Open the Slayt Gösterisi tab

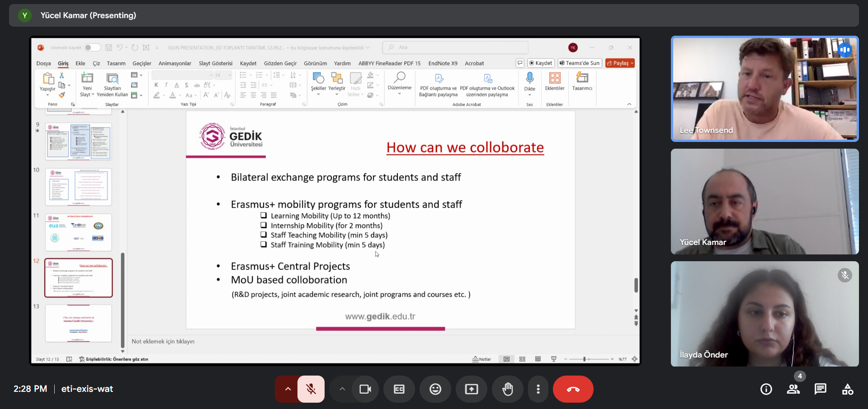coord(216,63)
